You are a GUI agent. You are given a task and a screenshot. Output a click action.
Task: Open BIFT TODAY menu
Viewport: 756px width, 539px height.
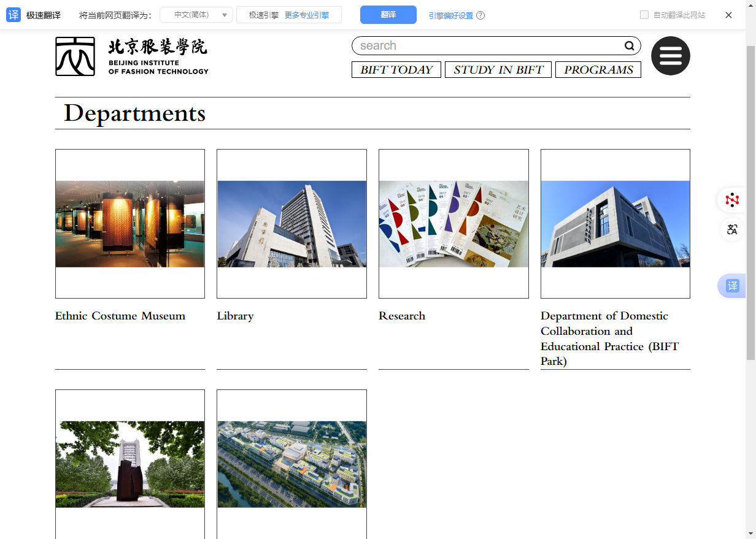[x=396, y=70]
